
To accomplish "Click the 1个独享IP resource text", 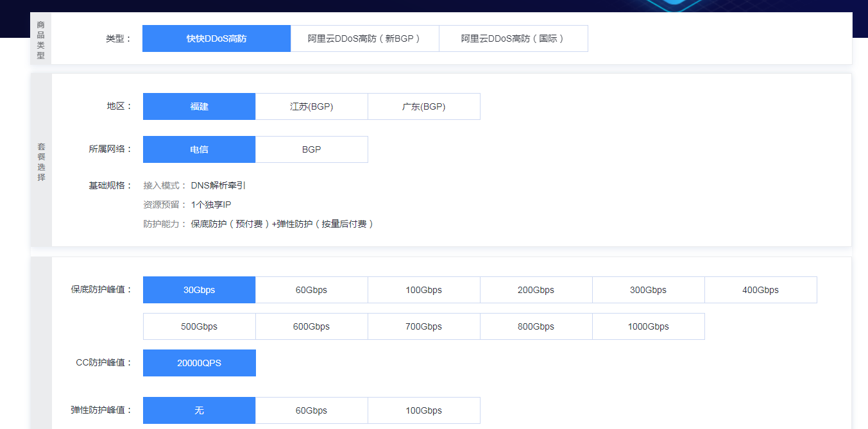I will pos(211,205).
